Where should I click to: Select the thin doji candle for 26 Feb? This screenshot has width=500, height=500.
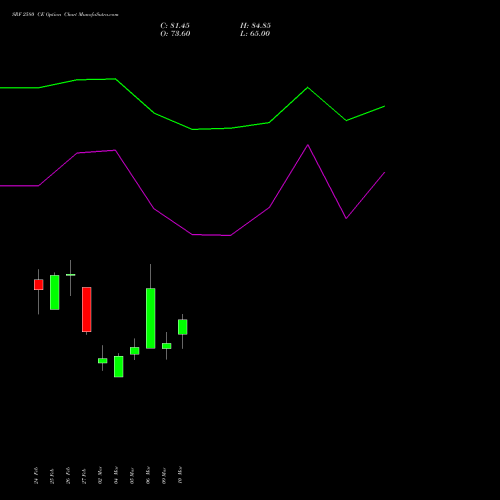71,275
